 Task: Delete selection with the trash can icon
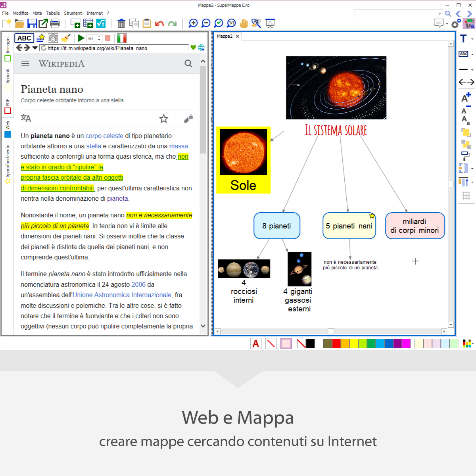(121, 23)
